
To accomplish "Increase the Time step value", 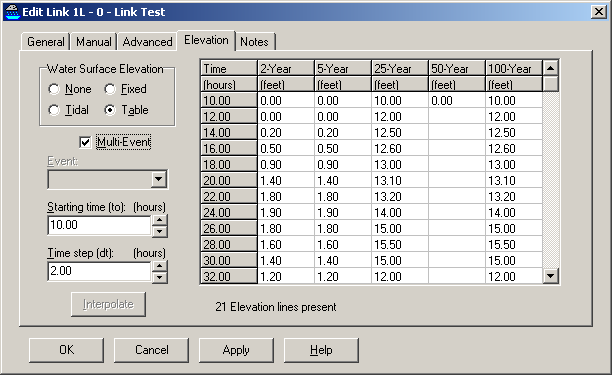I will point(159,266).
